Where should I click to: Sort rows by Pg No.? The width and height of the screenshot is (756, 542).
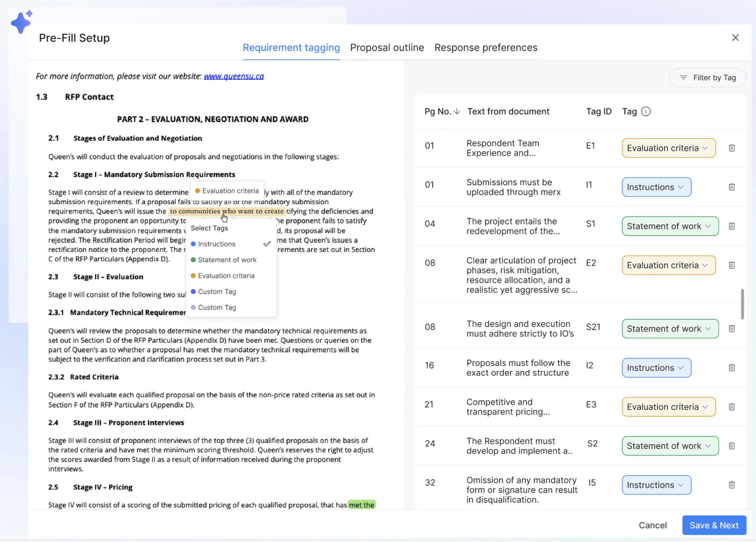pyautogui.click(x=457, y=111)
